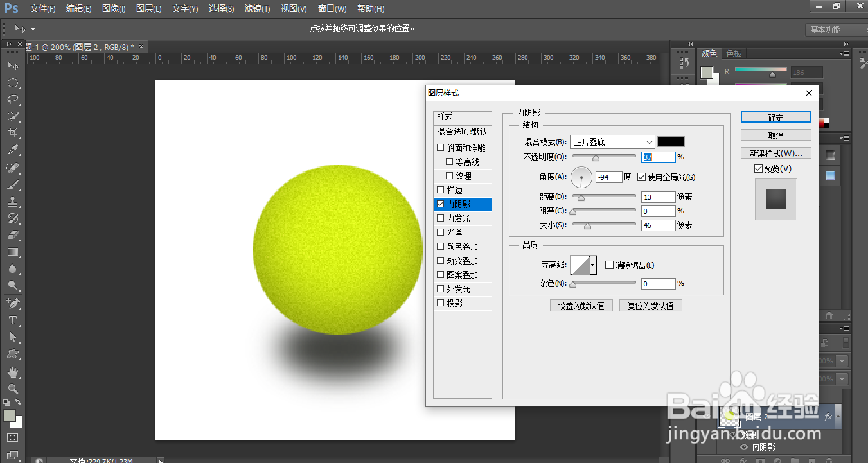
Task: Open the Move tool preset picker arrow
Action: [x=33, y=29]
